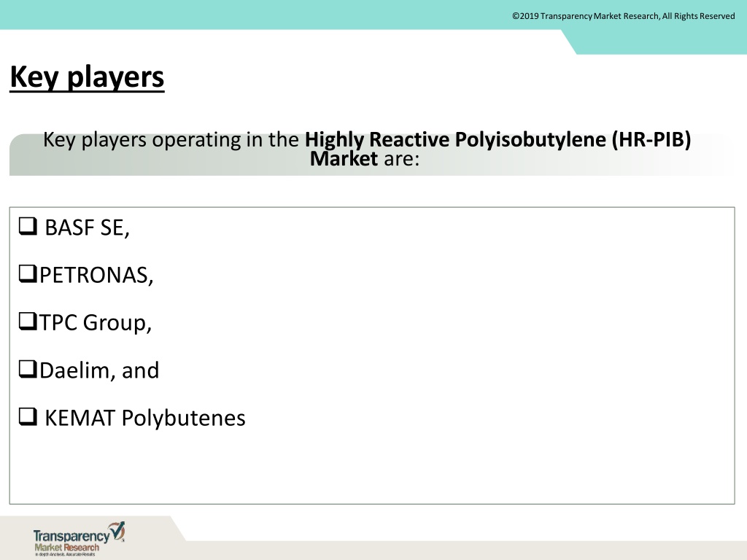Tick the checkbox beside PETRONAS
This screenshot has height=560, width=747.
pyautogui.click(x=28, y=274)
